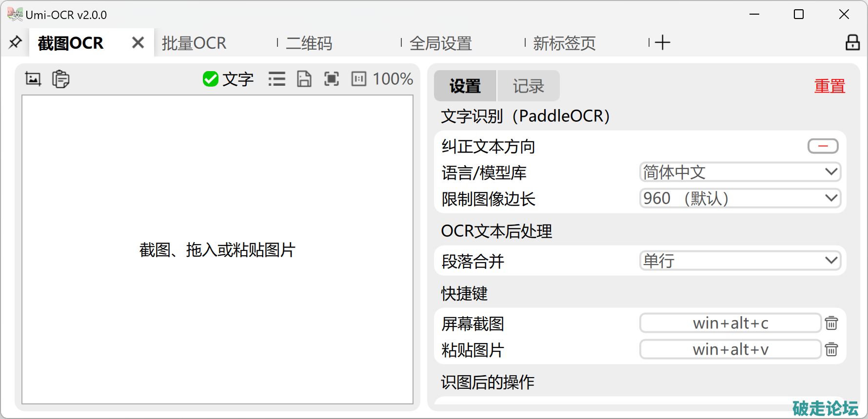Click the screenshot capture icon
The height and width of the screenshot is (419, 868).
point(33,79)
